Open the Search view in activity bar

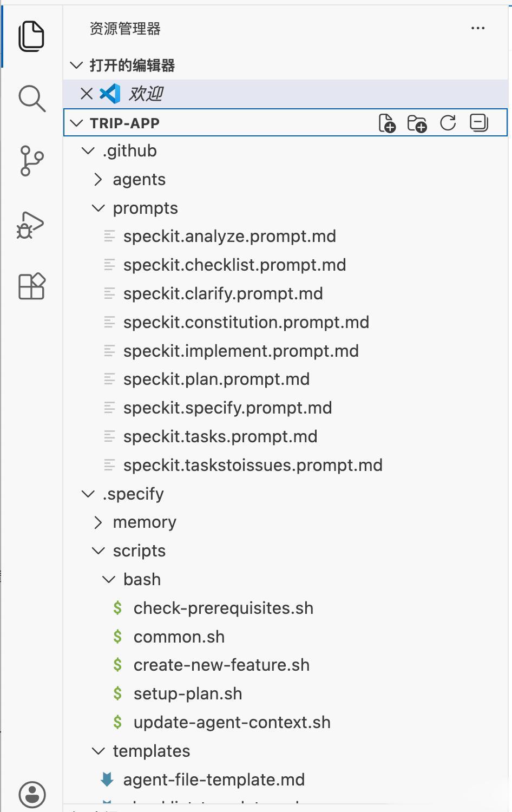tap(31, 99)
